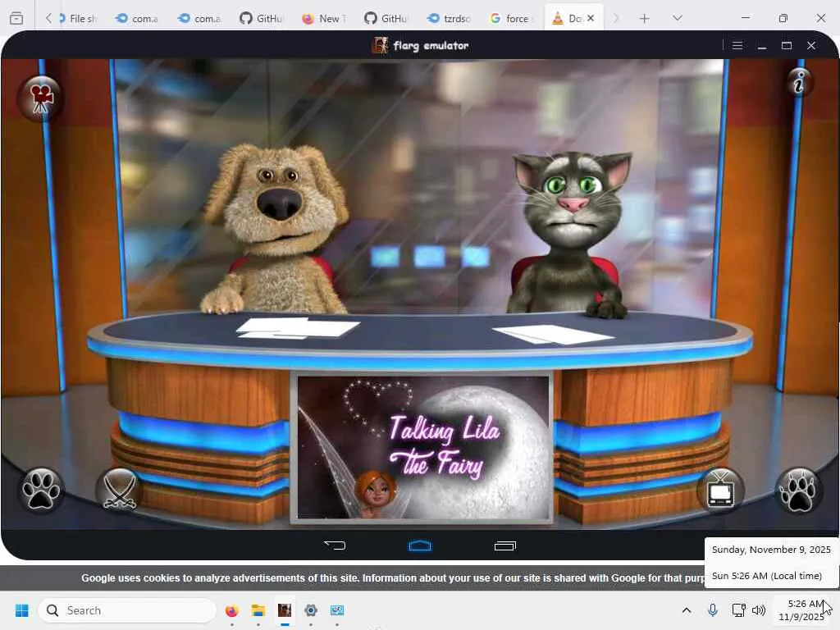Open flarg emulator hamburger menu

(x=737, y=46)
